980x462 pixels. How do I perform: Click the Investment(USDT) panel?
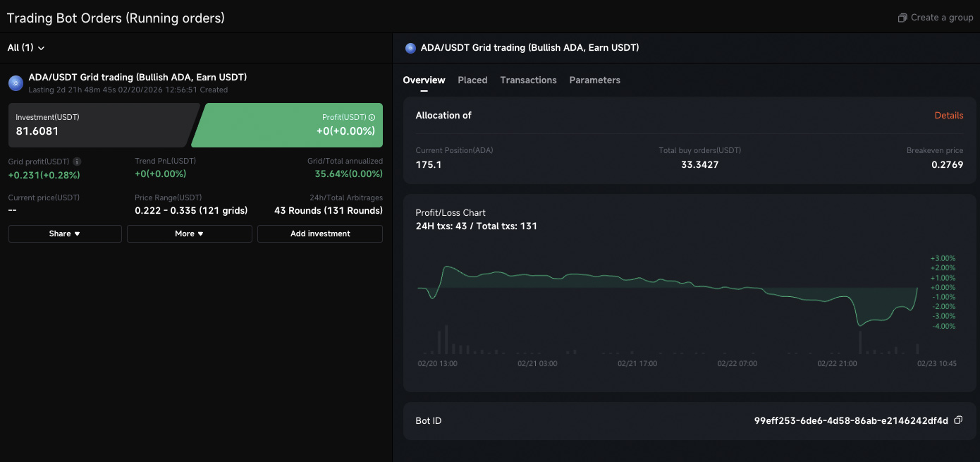coord(99,126)
